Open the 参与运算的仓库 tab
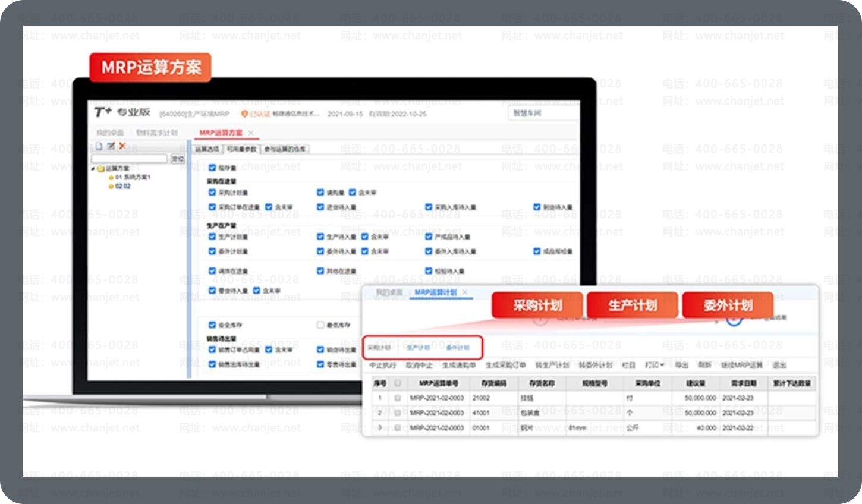 point(285,149)
